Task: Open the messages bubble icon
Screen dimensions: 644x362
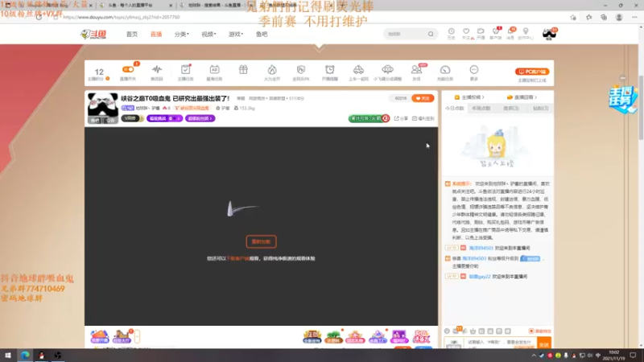Action: click(x=510, y=33)
